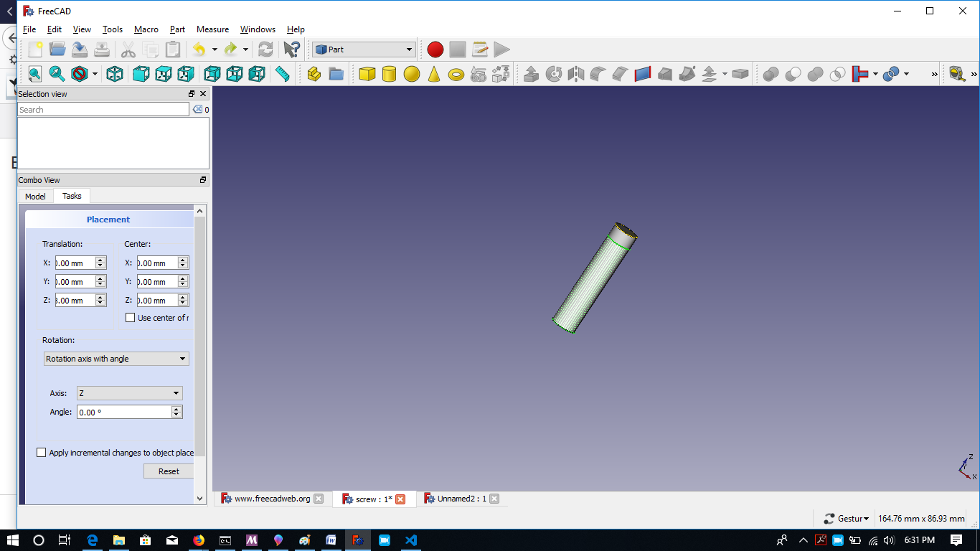980x551 pixels.
Task: Create a torus solid
Action: point(456,74)
